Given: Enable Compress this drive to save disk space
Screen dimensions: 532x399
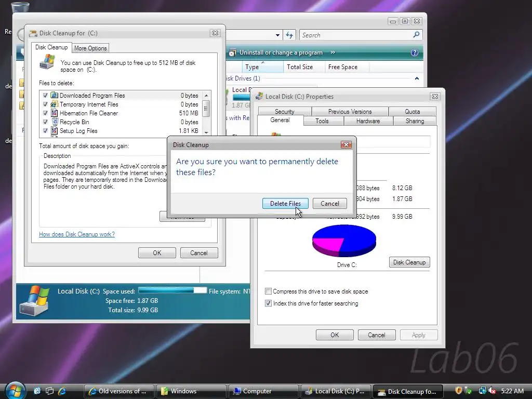Looking at the screenshot, I should tap(269, 291).
